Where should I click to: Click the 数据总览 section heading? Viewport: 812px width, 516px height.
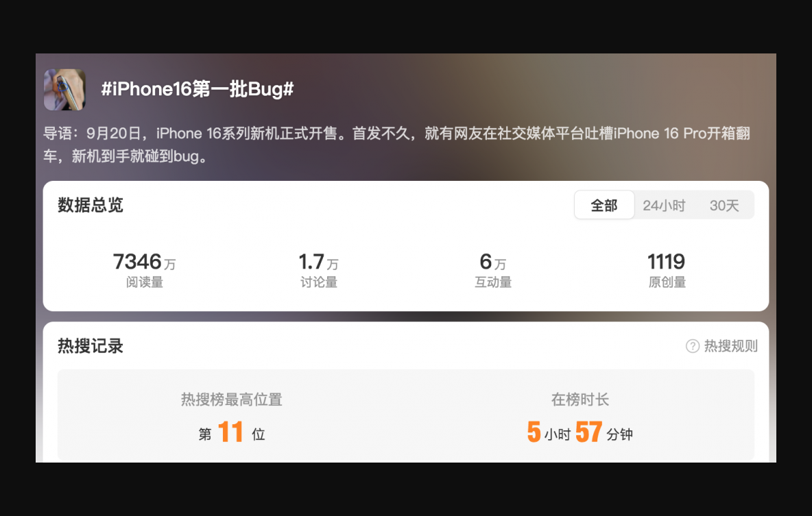pyautogui.click(x=91, y=205)
